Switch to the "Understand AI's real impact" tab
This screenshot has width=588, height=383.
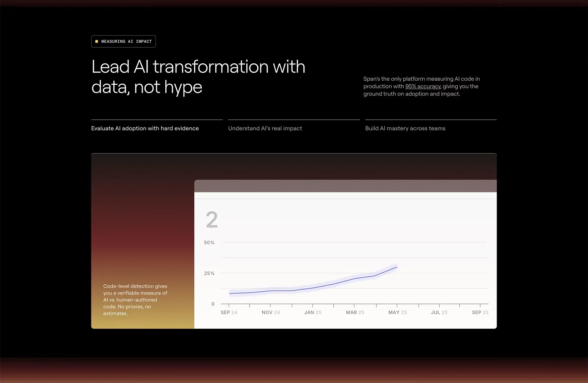point(265,128)
